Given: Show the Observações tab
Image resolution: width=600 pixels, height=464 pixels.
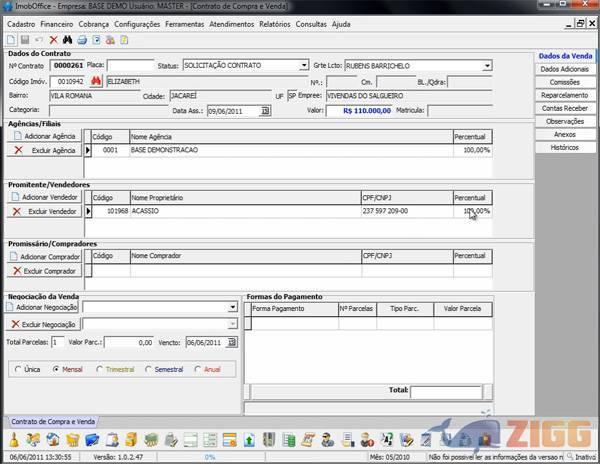Looking at the screenshot, I should point(565,121).
